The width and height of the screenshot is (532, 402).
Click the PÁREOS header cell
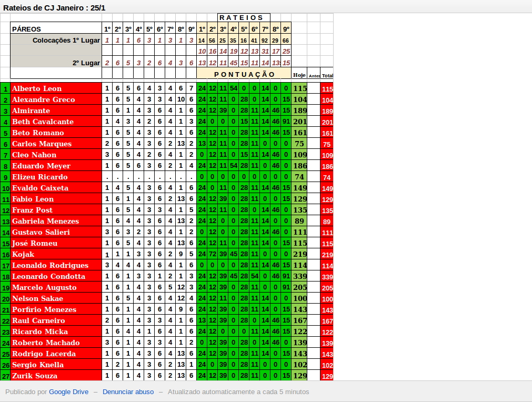click(56, 29)
